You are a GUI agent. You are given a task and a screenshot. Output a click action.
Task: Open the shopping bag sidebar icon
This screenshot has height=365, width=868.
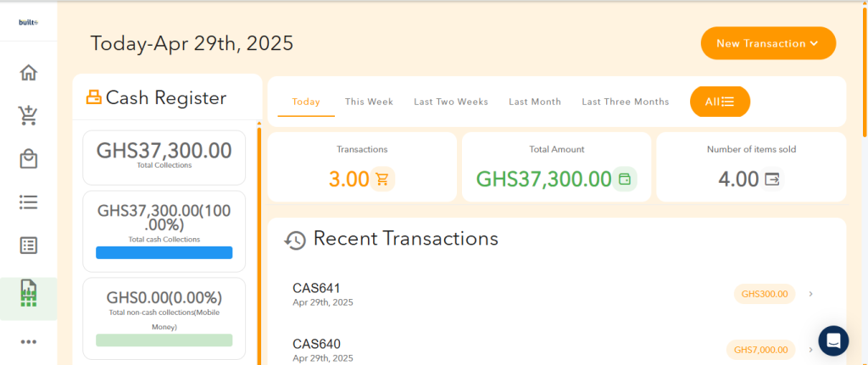pos(28,159)
